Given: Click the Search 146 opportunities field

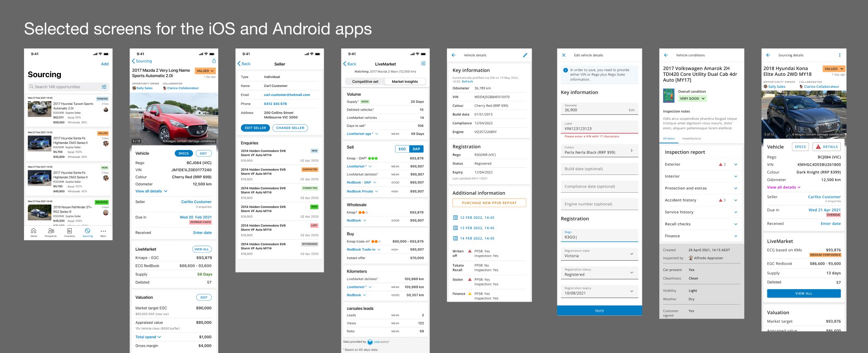Looking at the screenshot, I should tap(68, 87).
